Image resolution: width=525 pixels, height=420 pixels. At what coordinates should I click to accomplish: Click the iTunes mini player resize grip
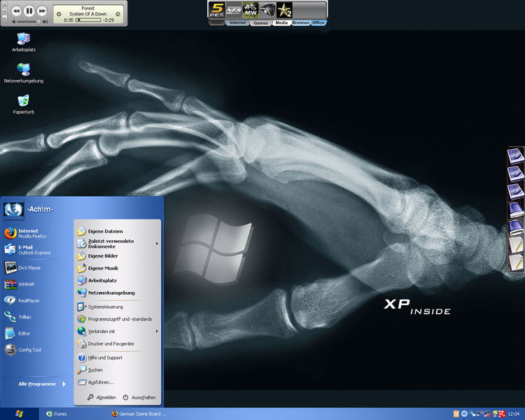pos(125,23)
